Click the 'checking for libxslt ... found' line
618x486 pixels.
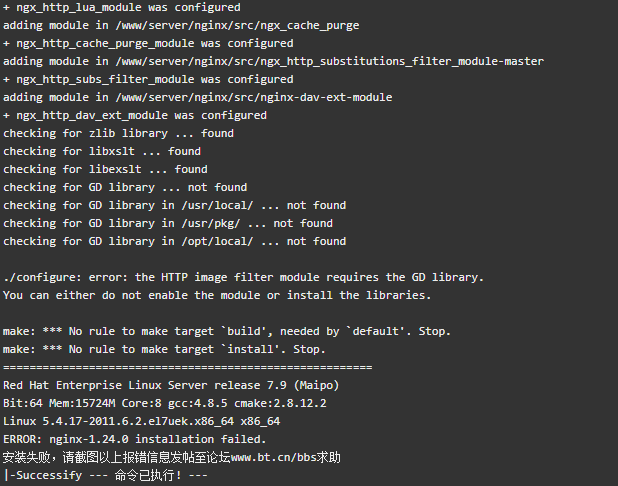pyautogui.click(x=102, y=151)
